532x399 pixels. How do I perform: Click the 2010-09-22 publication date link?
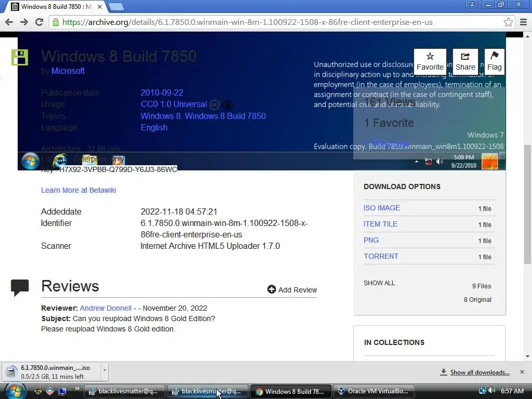pyautogui.click(x=162, y=92)
